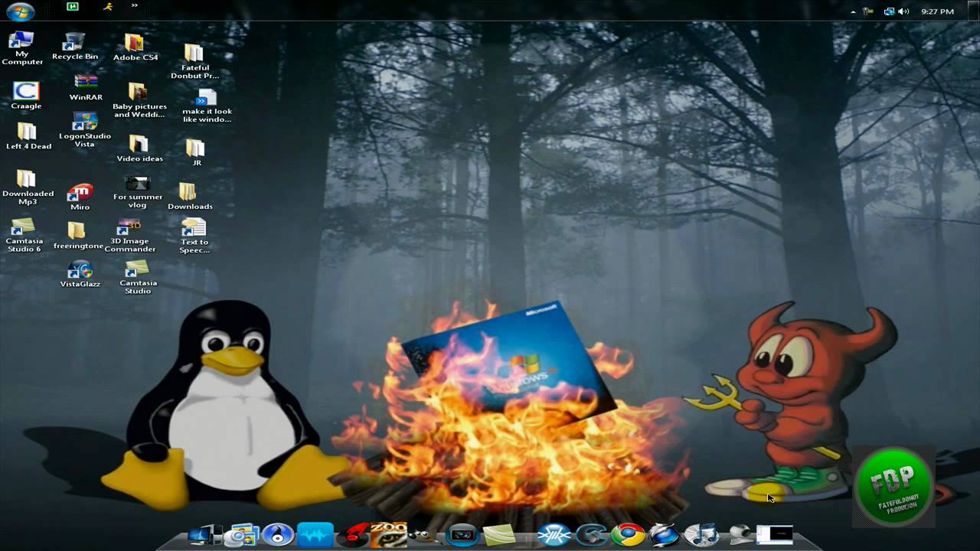Open the blue screen-recorder dock icon
The height and width of the screenshot is (551, 980).
[x=462, y=535]
